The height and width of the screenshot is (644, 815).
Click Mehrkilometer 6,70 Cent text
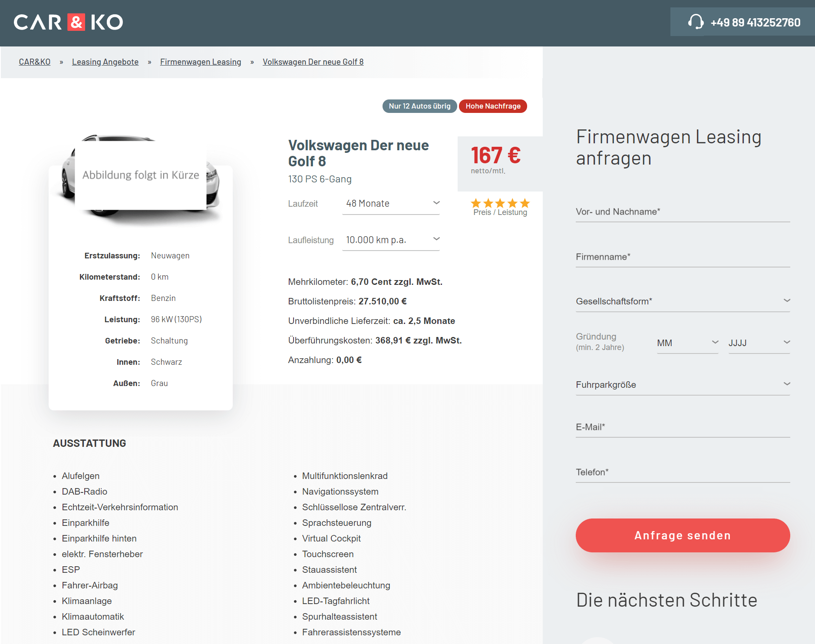point(365,282)
